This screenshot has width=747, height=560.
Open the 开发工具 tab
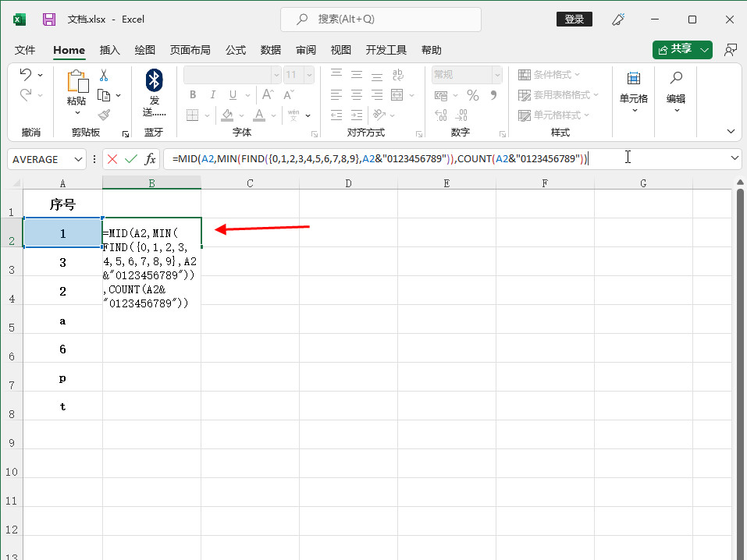pos(386,50)
